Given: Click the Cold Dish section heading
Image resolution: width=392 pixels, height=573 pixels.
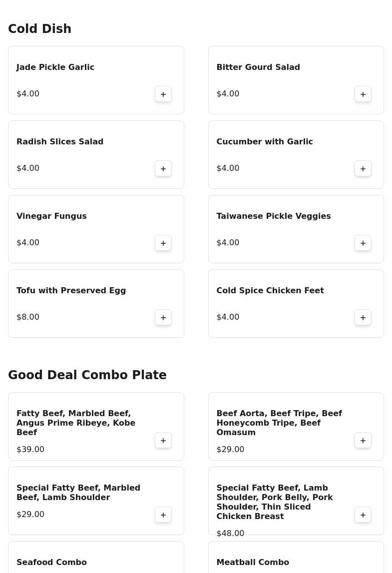Looking at the screenshot, I should tap(39, 29).
